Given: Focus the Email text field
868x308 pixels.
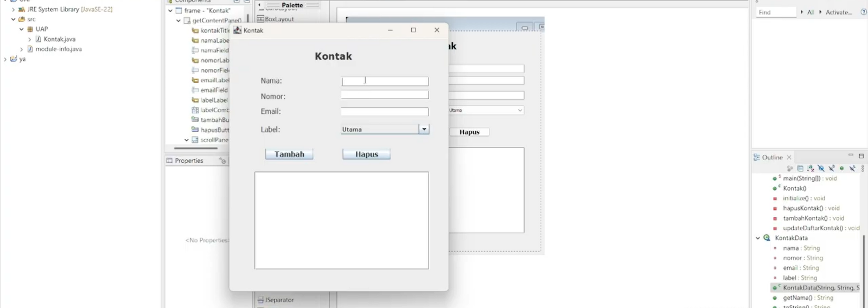Looking at the screenshot, I should 385,112.
